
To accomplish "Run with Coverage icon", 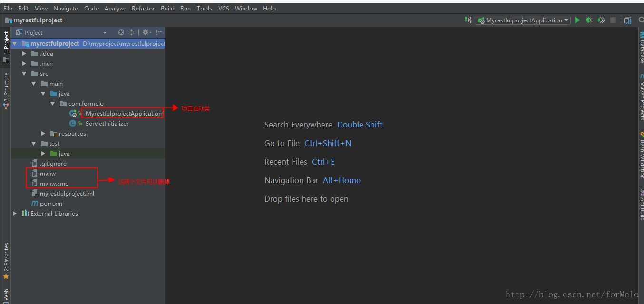I will [601, 20].
